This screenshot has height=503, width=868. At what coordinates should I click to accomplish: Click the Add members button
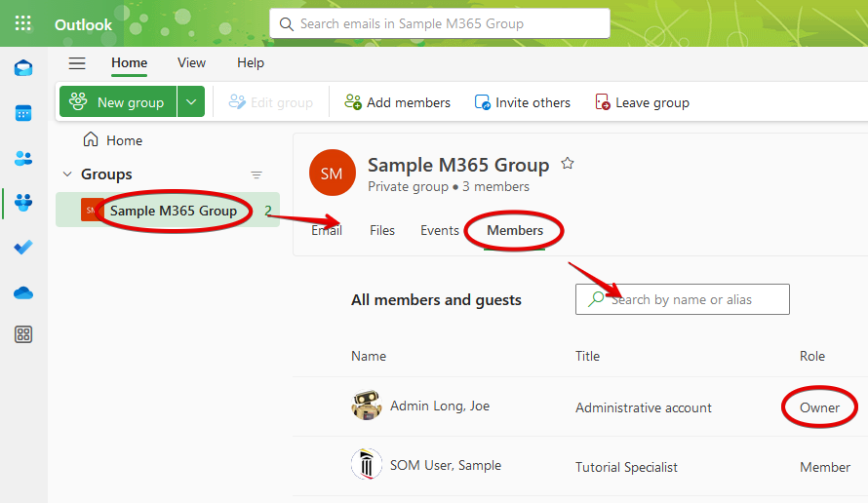(398, 102)
